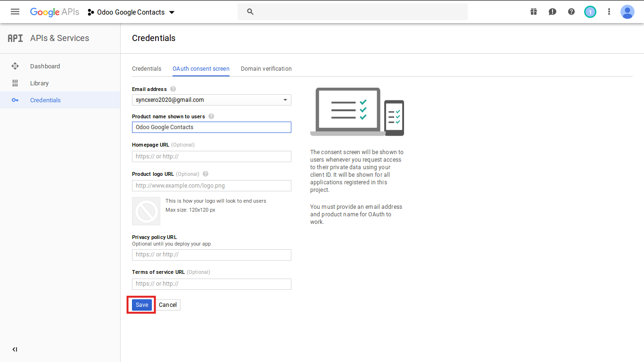Image resolution: width=644 pixels, height=362 pixels.
Task: Click the Save button
Action: click(x=142, y=305)
